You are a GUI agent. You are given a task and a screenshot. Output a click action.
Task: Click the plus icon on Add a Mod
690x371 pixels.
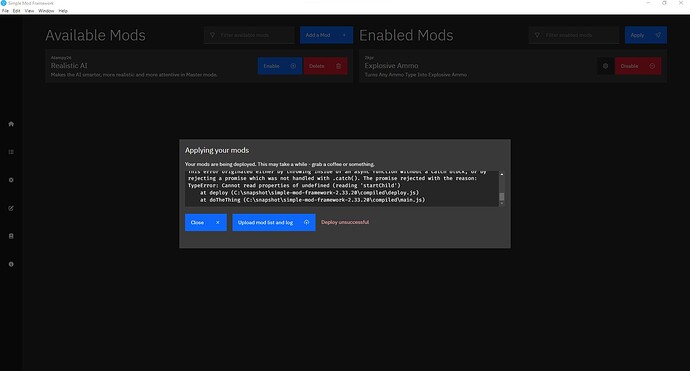[344, 35]
